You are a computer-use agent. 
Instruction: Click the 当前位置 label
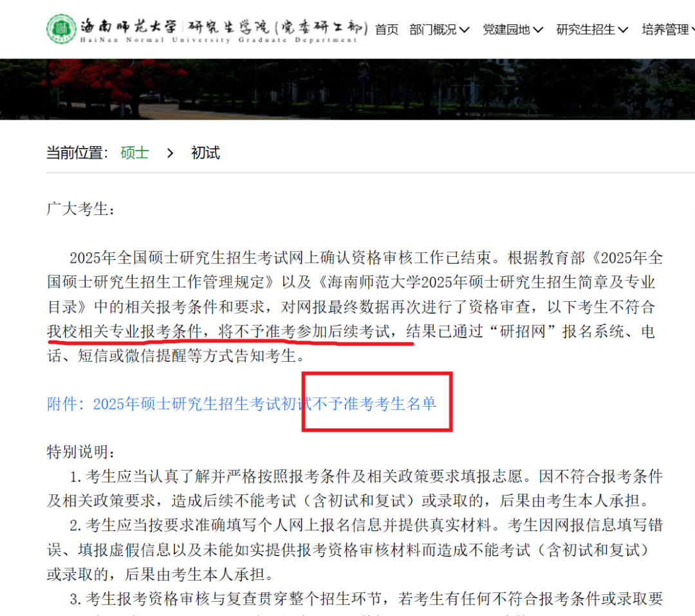pos(77,153)
